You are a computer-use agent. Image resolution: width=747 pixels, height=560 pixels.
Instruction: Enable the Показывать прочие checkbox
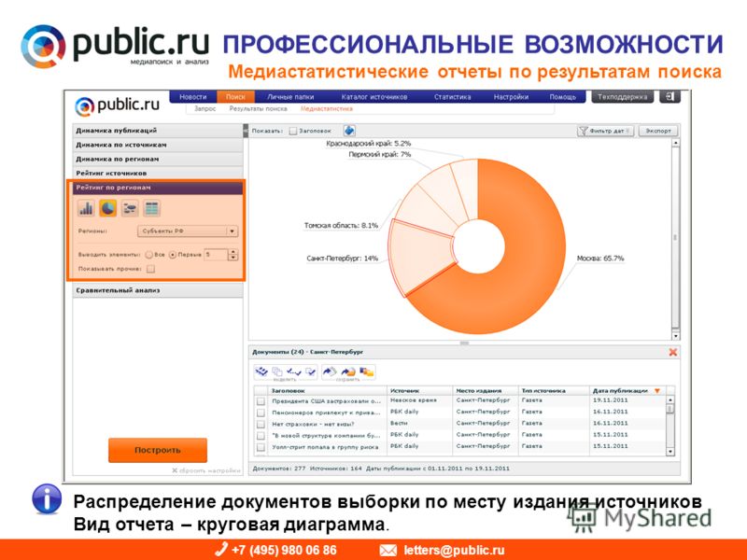pos(150,269)
